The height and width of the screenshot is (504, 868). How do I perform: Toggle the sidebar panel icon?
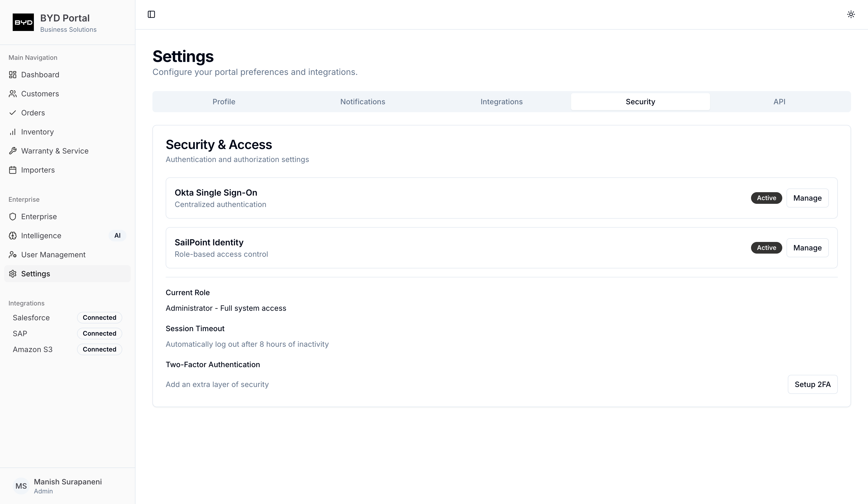[151, 15]
